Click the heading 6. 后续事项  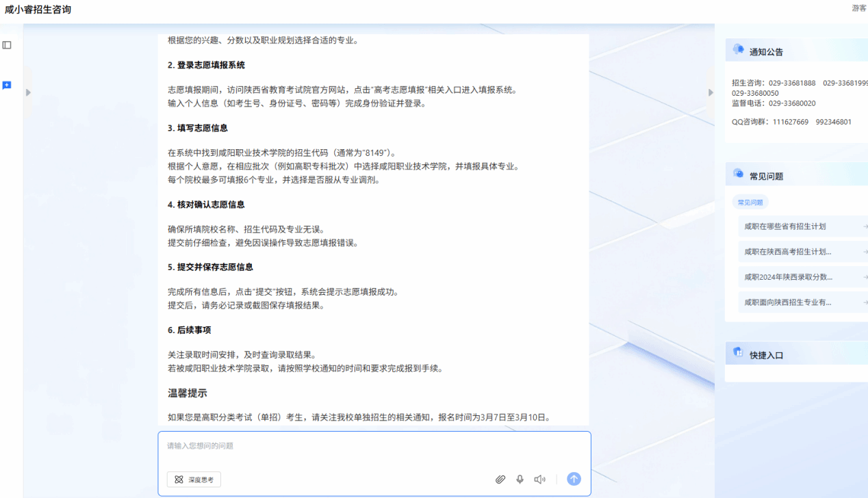pyautogui.click(x=189, y=330)
